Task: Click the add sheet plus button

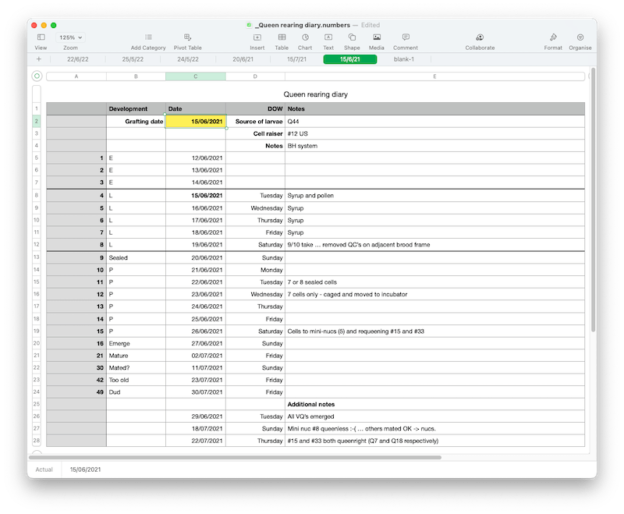Action: tap(38, 59)
